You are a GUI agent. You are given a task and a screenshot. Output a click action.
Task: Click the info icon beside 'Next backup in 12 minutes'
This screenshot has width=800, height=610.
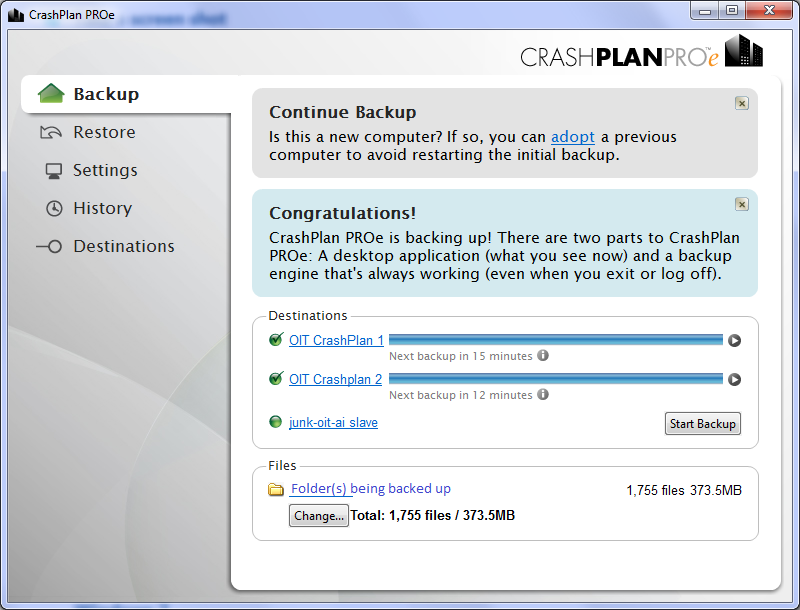point(543,394)
